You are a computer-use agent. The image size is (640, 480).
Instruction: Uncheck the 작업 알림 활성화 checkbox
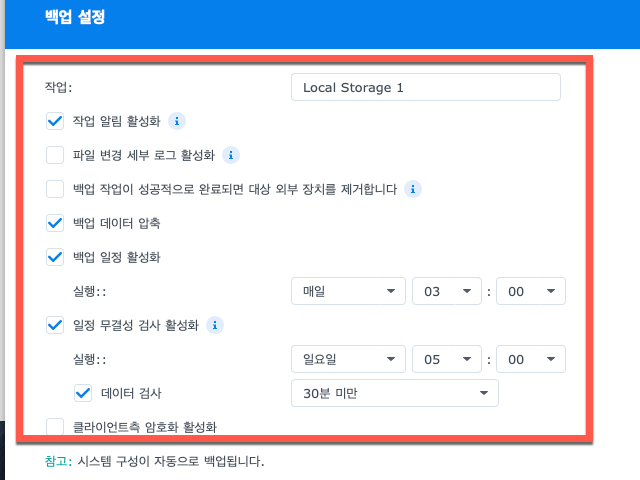(55, 121)
